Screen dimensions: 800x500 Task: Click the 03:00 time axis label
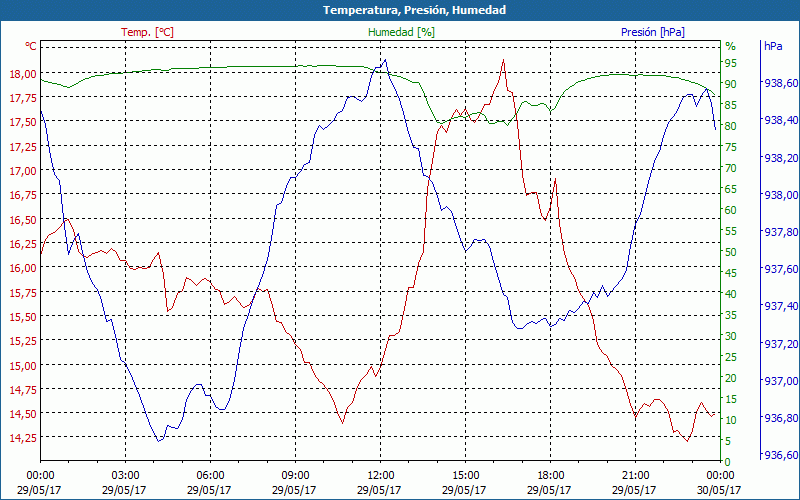[x=125, y=476]
